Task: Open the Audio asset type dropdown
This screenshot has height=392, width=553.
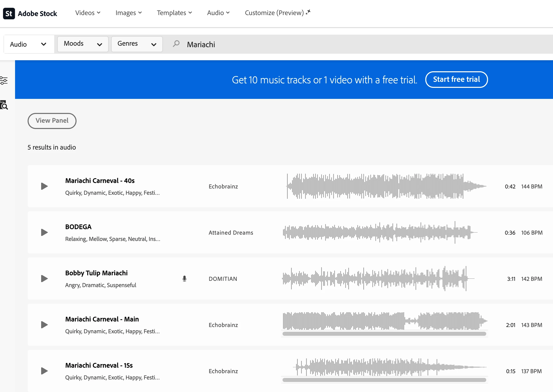Action: click(x=29, y=44)
